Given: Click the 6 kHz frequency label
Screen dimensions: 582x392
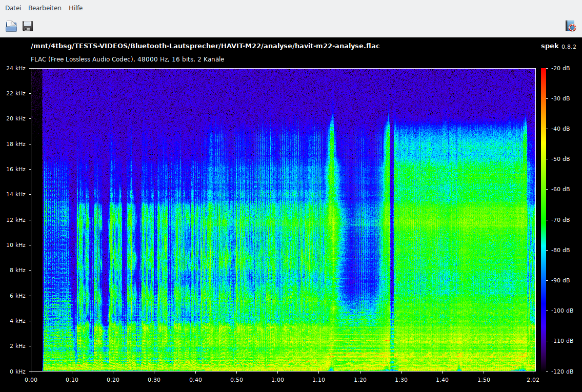Looking at the screenshot, I should tap(17, 296).
